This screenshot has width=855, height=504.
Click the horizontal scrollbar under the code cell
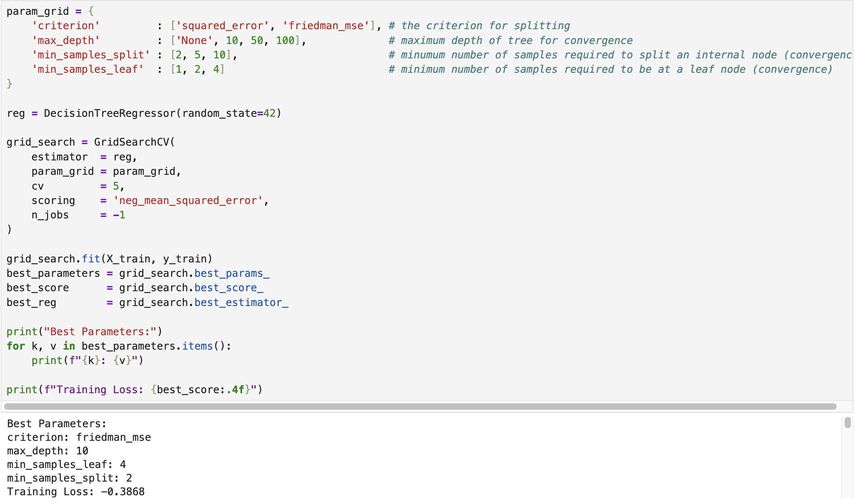click(x=419, y=406)
